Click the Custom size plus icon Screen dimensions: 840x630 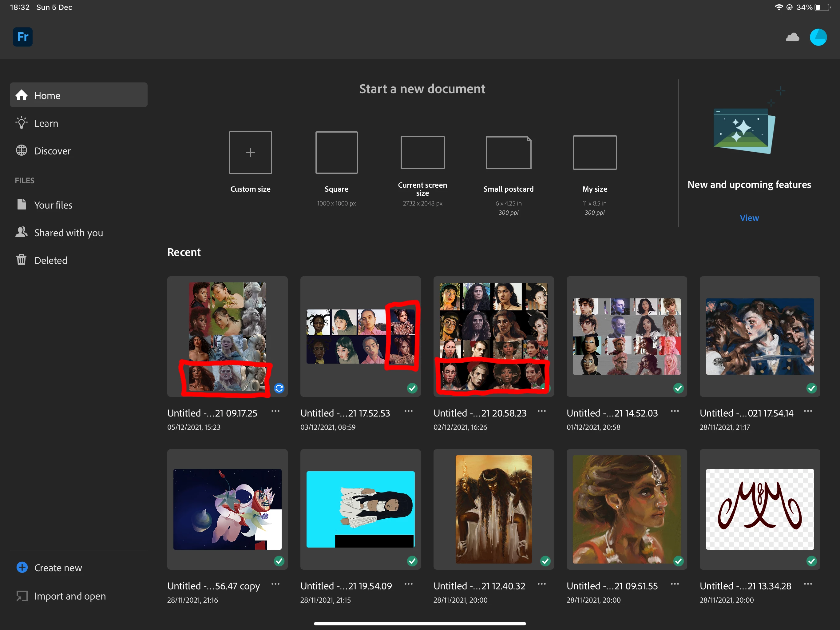pyautogui.click(x=250, y=153)
